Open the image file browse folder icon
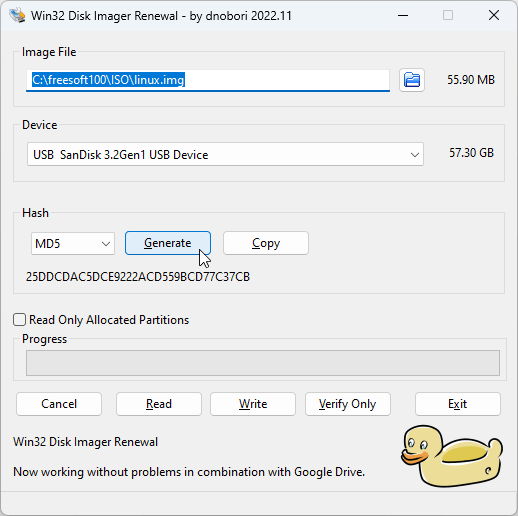Screen dimensions: 518x516 [x=412, y=80]
